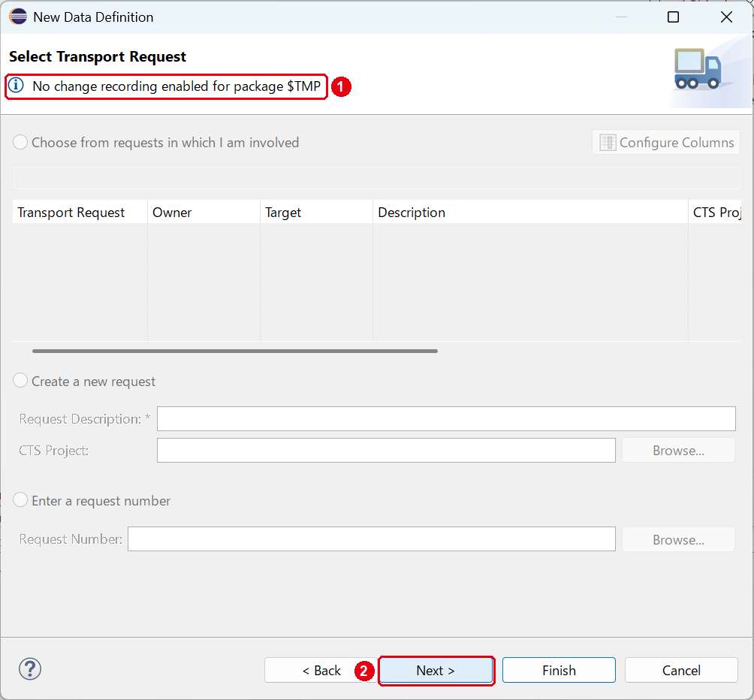Open Configure Columns
754x700 pixels.
pyautogui.click(x=666, y=142)
